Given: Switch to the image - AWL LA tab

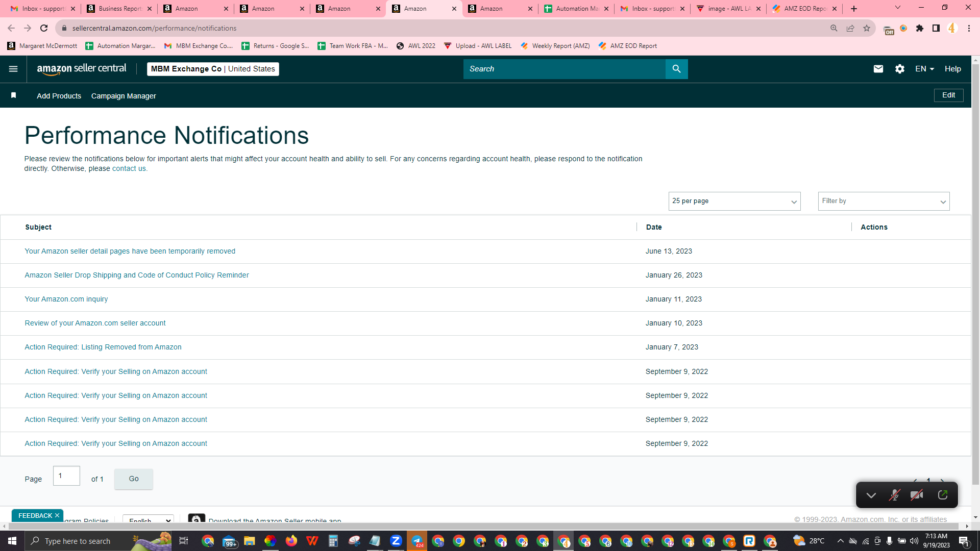Looking at the screenshot, I should click(728, 9).
